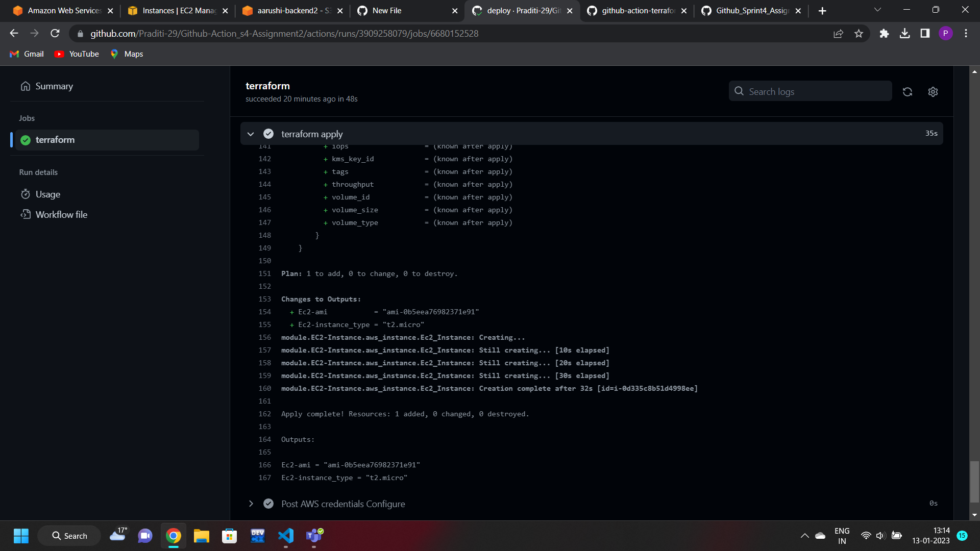Viewport: 980px width, 551px height.
Task: Open the Windows Start menu
Action: pos(21,536)
